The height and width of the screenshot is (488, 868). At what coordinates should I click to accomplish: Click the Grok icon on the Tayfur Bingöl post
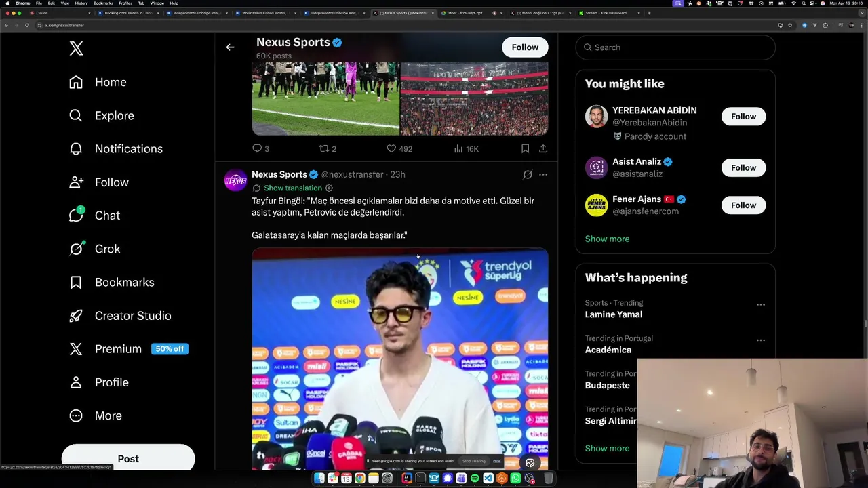(x=528, y=174)
